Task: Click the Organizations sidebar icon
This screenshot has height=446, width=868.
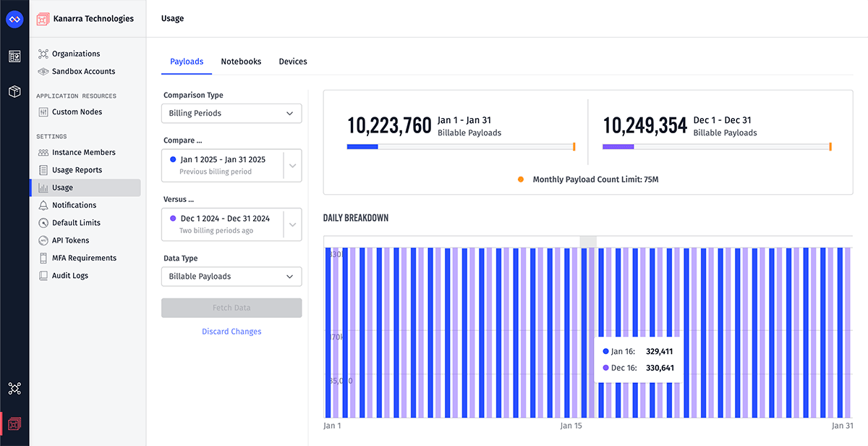Action: 43,54
